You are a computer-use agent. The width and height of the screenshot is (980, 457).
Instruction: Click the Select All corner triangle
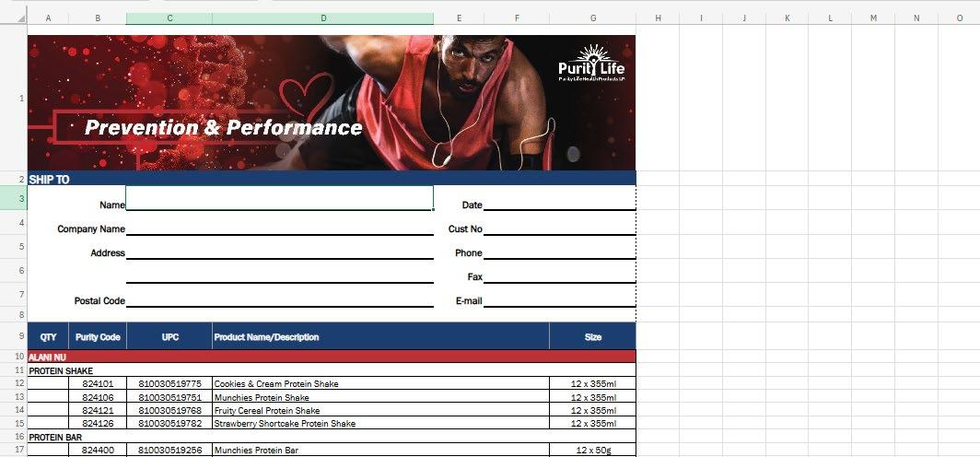(x=21, y=18)
